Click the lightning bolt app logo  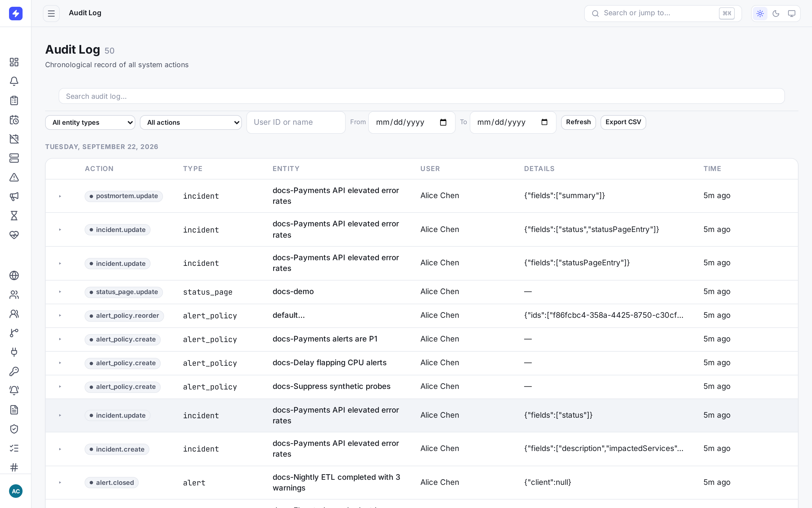pos(16,14)
